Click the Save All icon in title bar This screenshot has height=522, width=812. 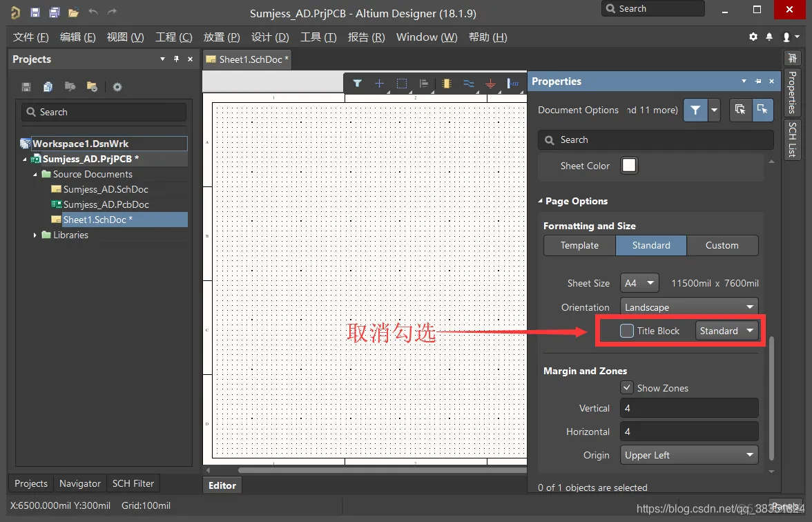(54, 12)
